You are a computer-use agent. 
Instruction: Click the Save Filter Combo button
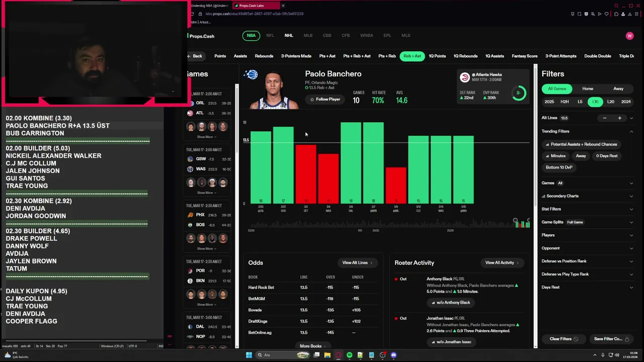coord(611,339)
